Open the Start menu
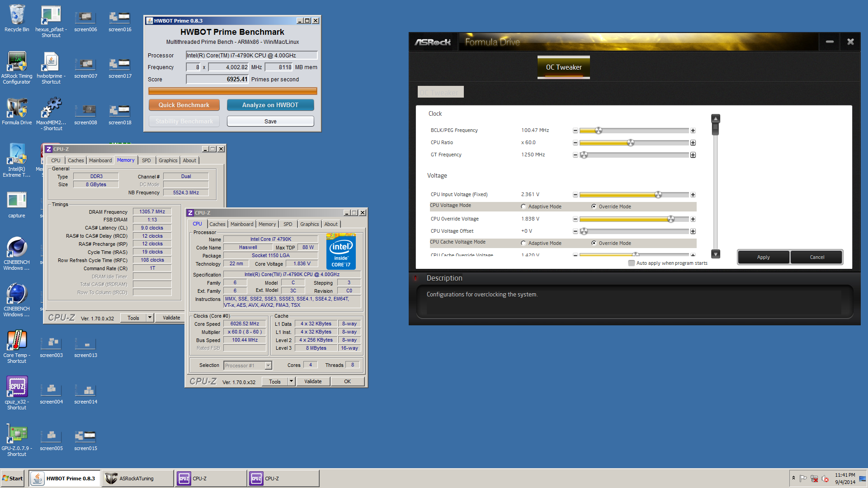The image size is (868, 488). (x=13, y=479)
